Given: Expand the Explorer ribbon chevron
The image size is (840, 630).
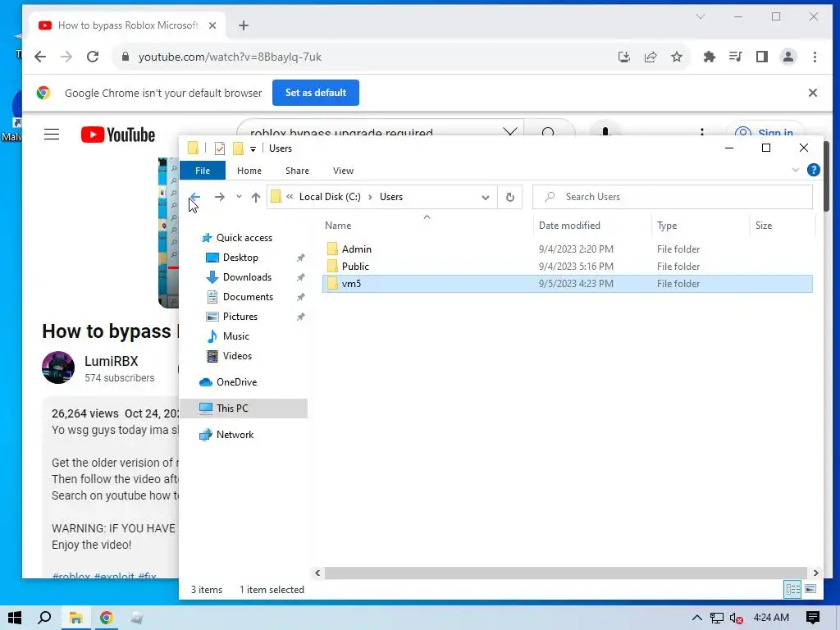Looking at the screenshot, I should (796, 170).
